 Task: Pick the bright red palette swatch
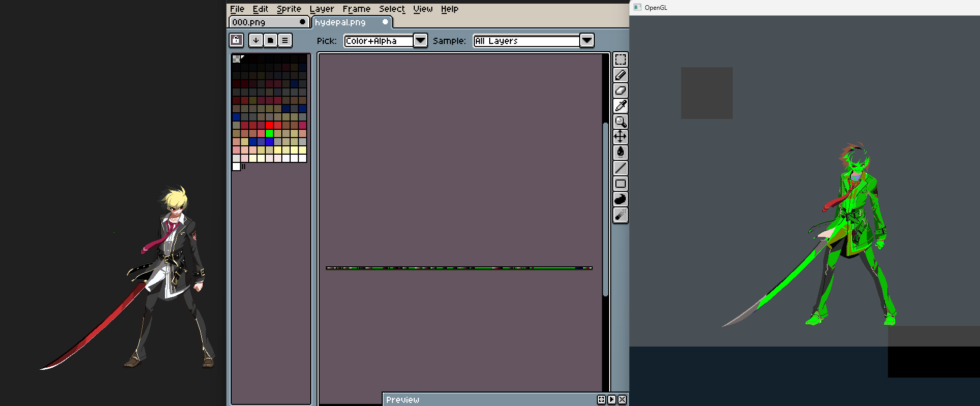point(269,125)
